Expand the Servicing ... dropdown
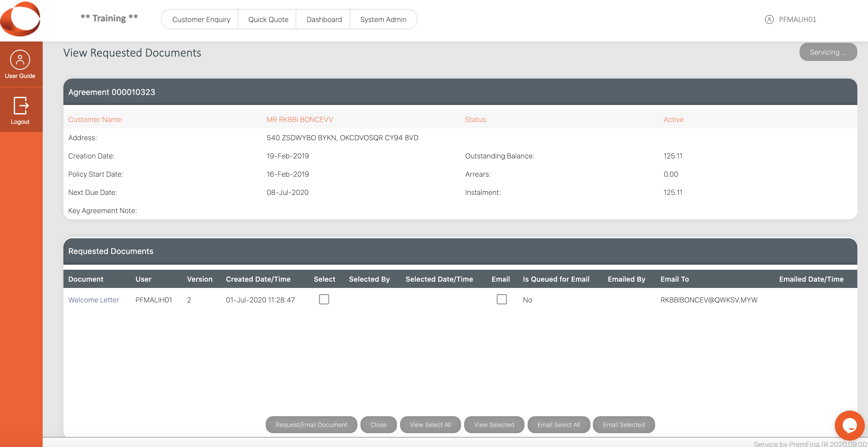This screenshot has width=868, height=447. [x=828, y=52]
